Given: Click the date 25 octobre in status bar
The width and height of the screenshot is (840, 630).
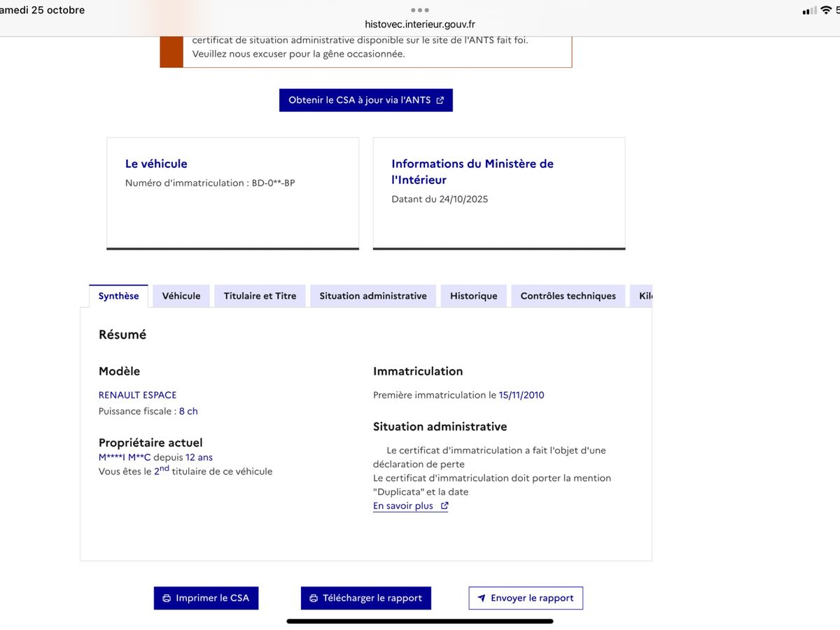Looking at the screenshot, I should coord(58,10).
